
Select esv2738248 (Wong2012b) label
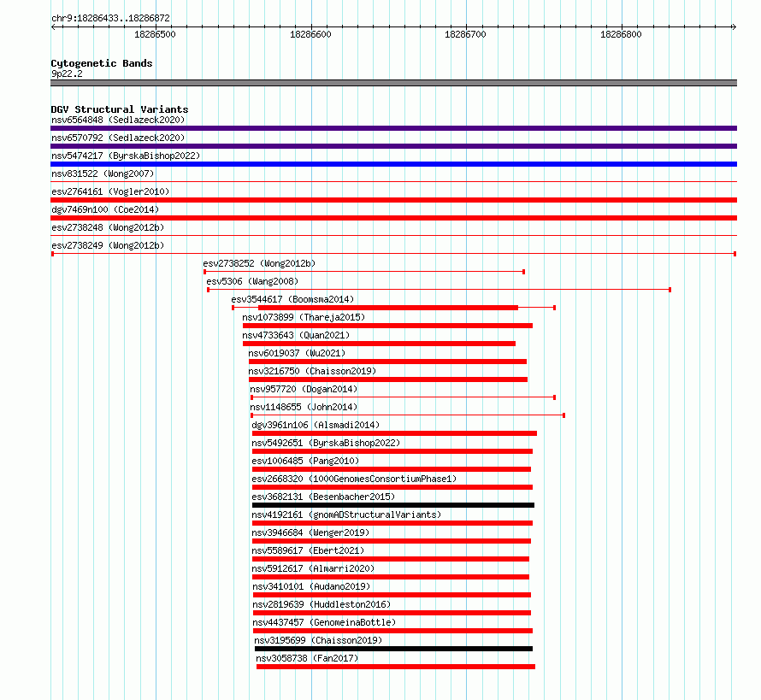pos(108,227)
